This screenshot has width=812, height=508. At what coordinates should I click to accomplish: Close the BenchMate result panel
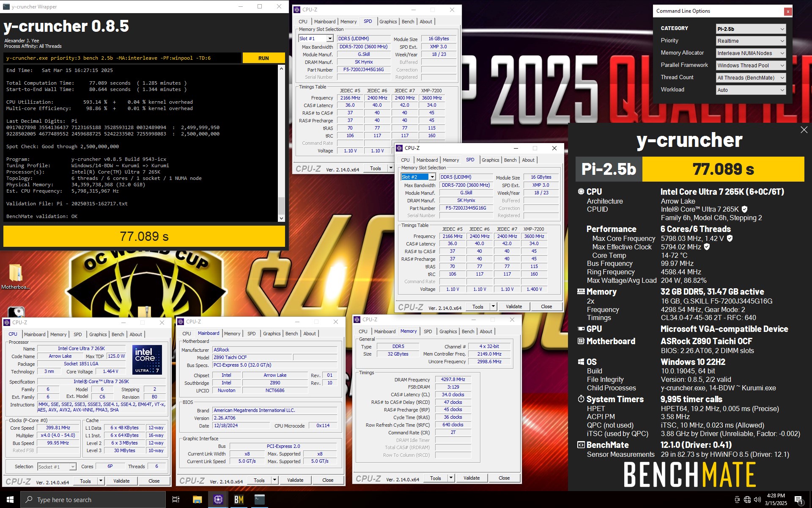[804, 130]
